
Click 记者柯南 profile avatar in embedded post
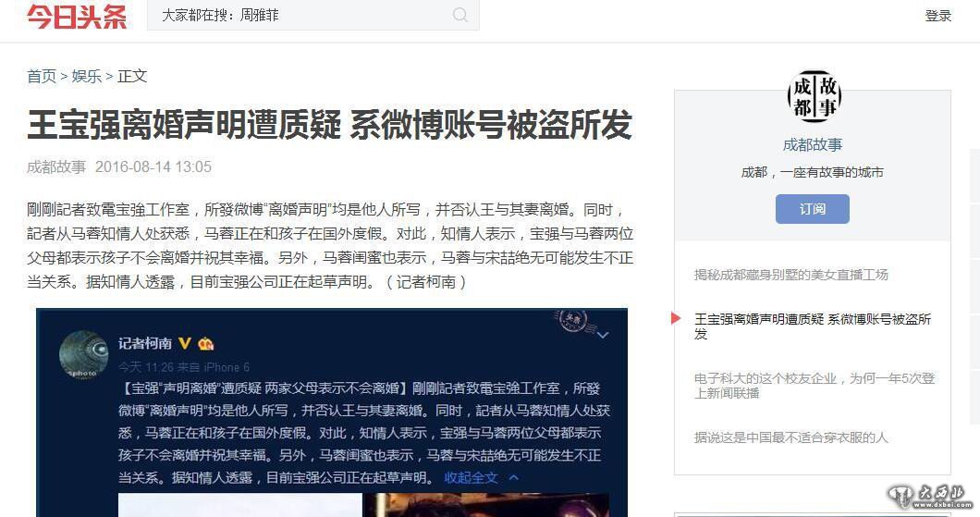84,355
